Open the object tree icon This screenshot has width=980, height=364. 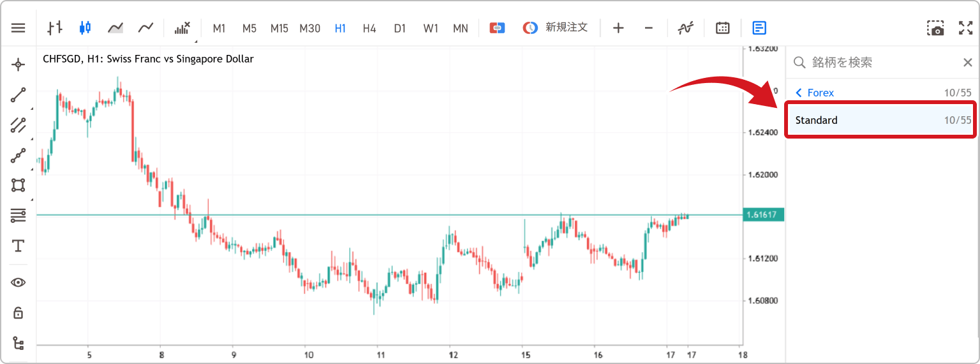click(18, 344)
